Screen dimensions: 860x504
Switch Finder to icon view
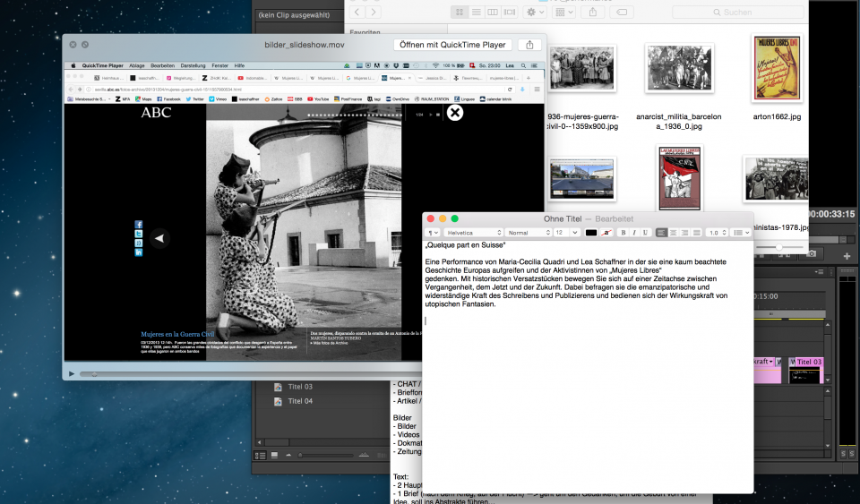460,12
